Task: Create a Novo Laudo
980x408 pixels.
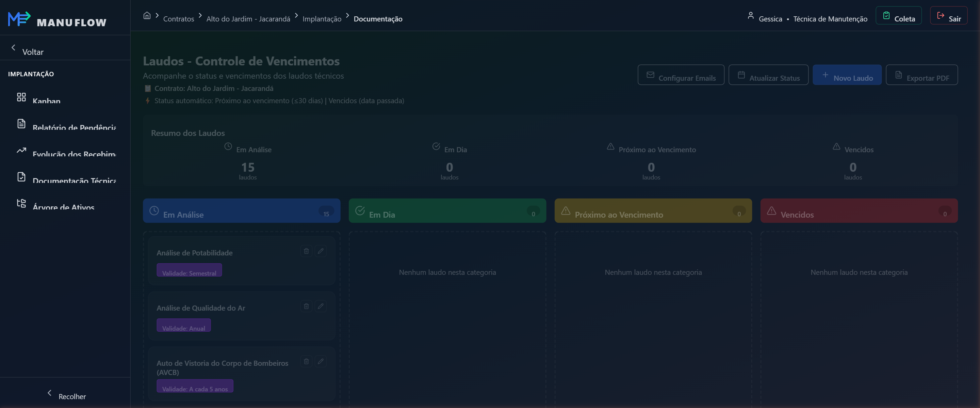Action: (847, 75)
